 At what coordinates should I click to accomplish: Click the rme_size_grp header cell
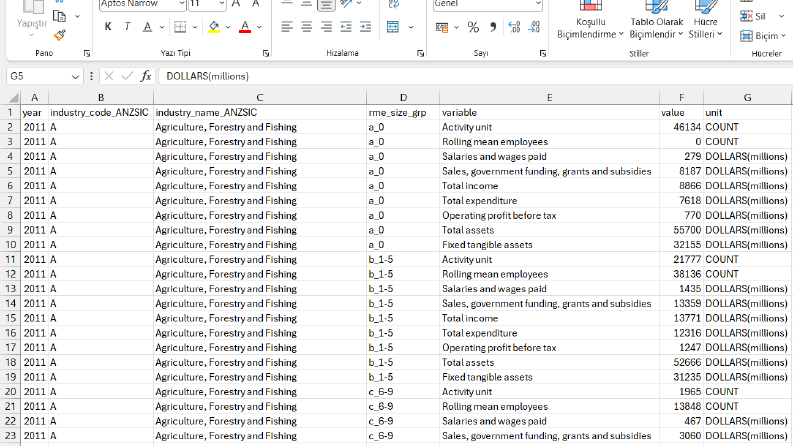coord(403,112)
